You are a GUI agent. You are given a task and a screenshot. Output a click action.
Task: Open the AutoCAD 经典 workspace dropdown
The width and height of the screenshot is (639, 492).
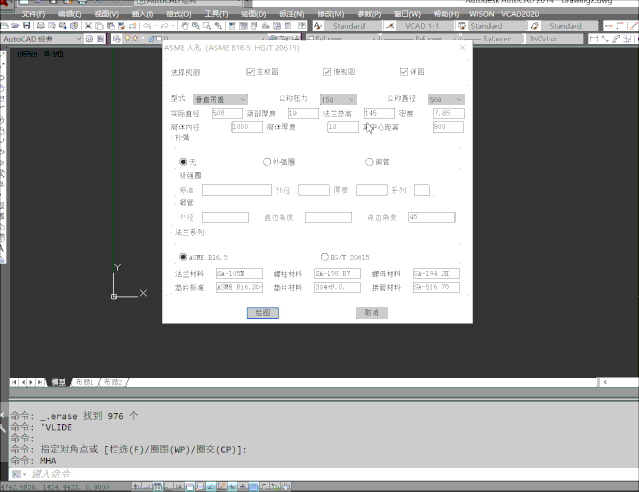(x=42, y=39)
